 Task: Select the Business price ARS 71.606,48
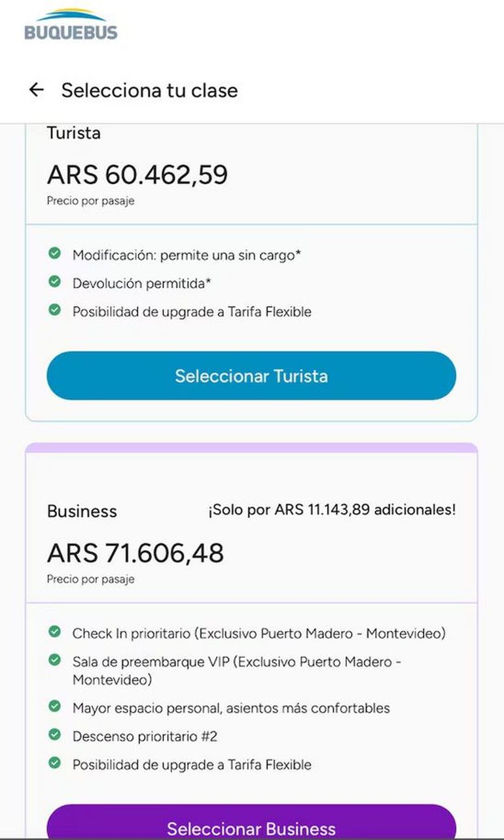click(135, 553)
